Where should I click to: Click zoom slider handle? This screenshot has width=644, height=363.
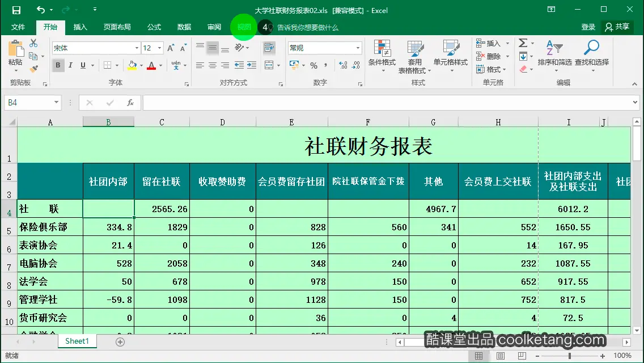click(x=570, y=356)
